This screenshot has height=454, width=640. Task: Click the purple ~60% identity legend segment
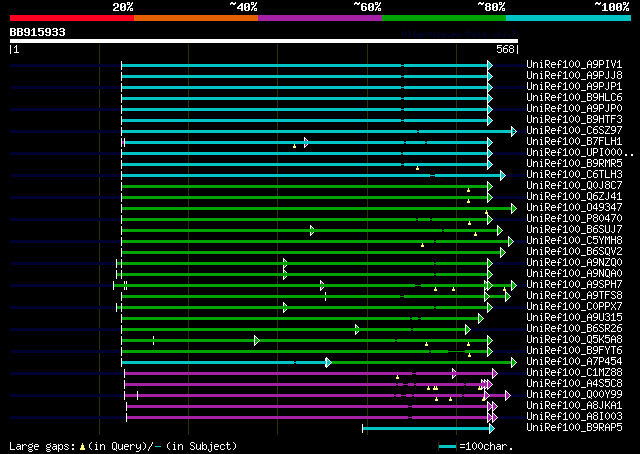(320, 18)
